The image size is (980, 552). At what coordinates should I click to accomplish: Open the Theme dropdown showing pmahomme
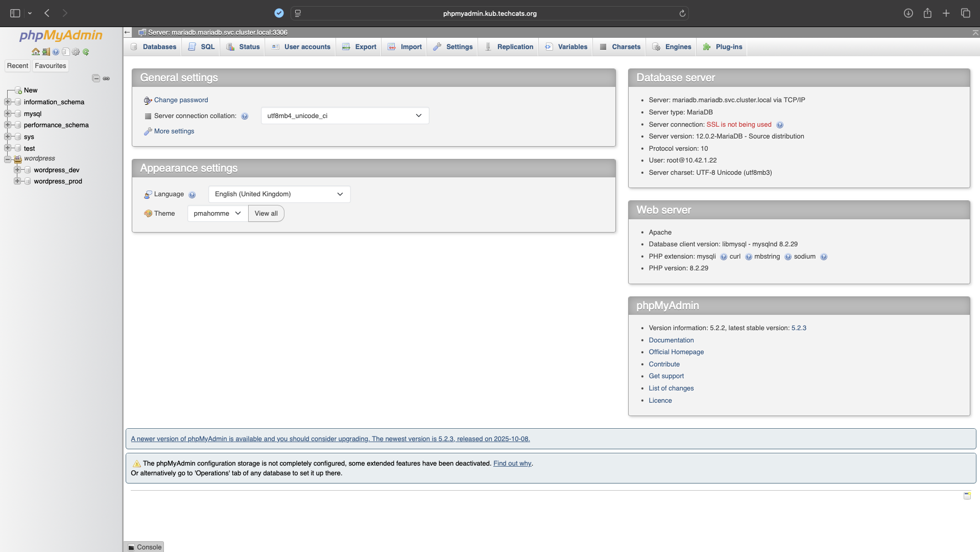click(217, 213)
